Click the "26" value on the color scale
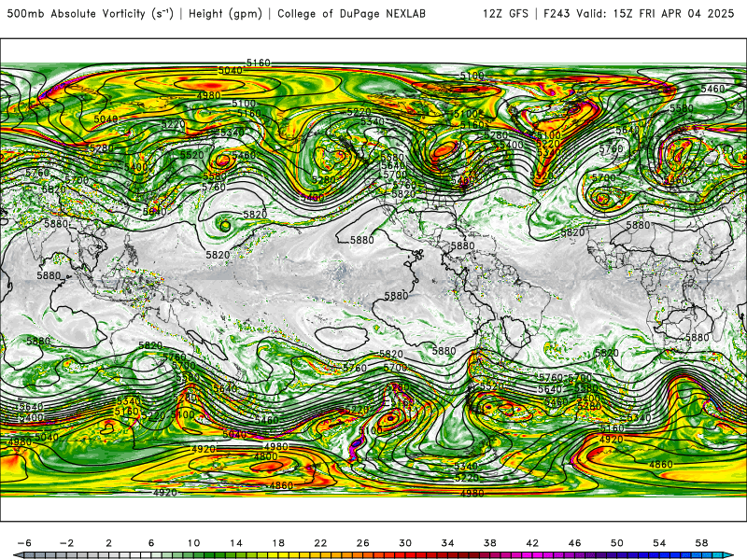Viewport: 747px width, 560px height. [x=363, y=543]
